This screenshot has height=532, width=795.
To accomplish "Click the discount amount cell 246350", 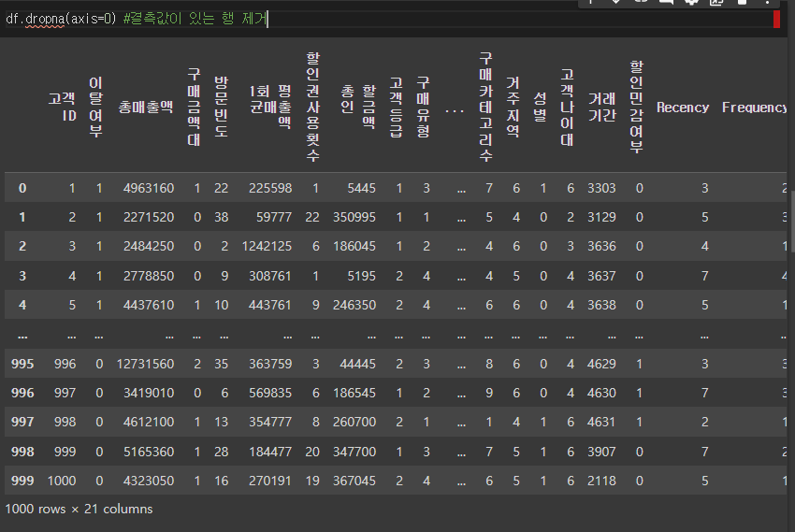I will [x=354, y=305].
